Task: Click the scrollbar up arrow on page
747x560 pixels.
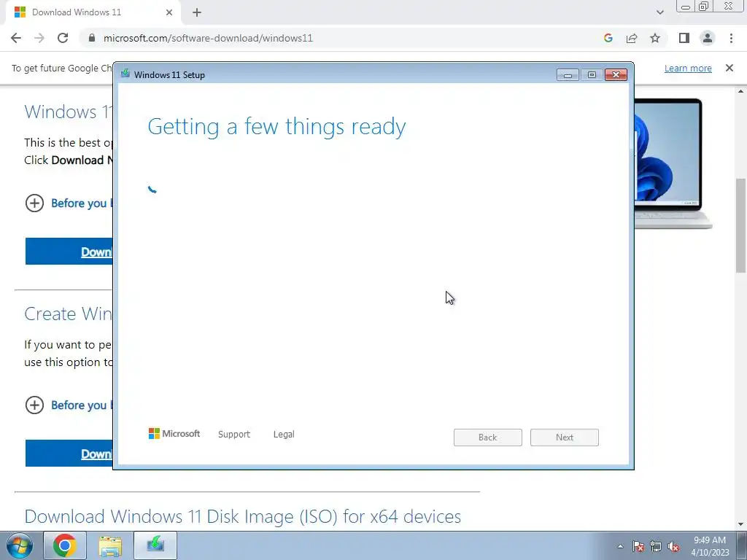Action: (x=741, y=90)
